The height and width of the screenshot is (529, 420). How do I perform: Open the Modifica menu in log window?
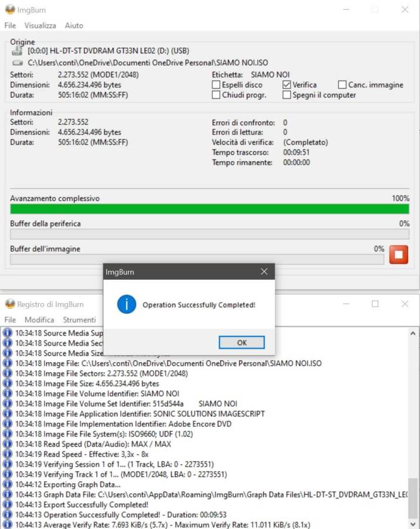point(39,320)
